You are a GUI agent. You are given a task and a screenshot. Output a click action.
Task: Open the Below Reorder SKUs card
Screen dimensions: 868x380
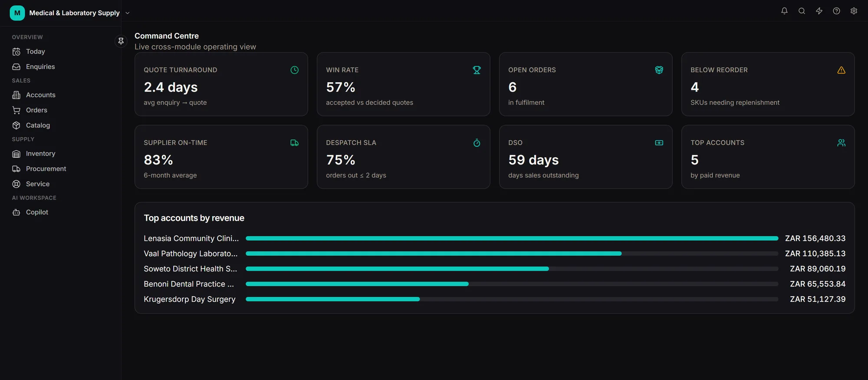click(768, 84)
